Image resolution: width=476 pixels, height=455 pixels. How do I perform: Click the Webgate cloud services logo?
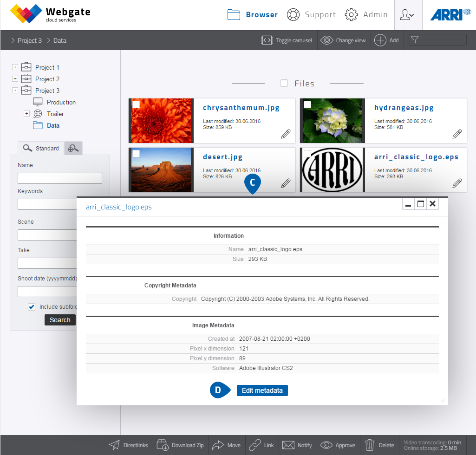tap(51, 13)
